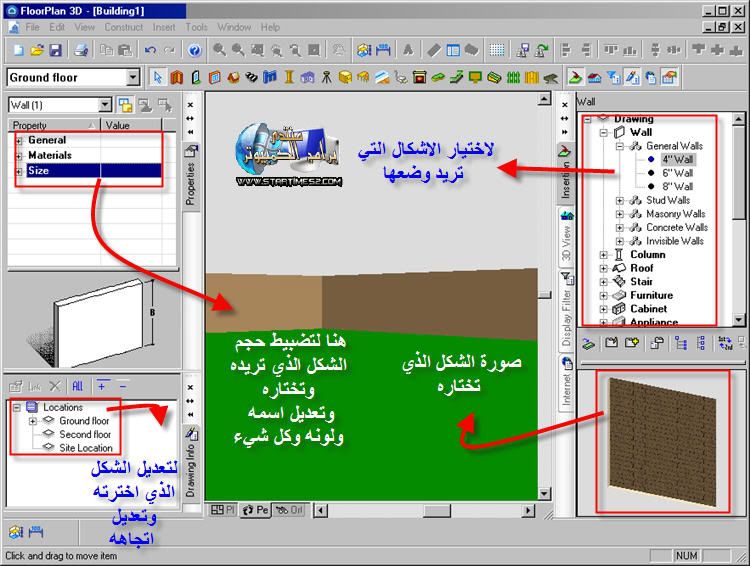Click the table layout toolbar icon
This screenshot has width=750, height=566.
452,50
